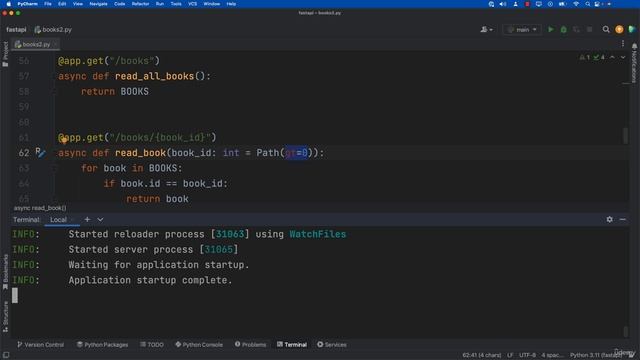Click the WatchFiles text in terminal output

[318, 234]
